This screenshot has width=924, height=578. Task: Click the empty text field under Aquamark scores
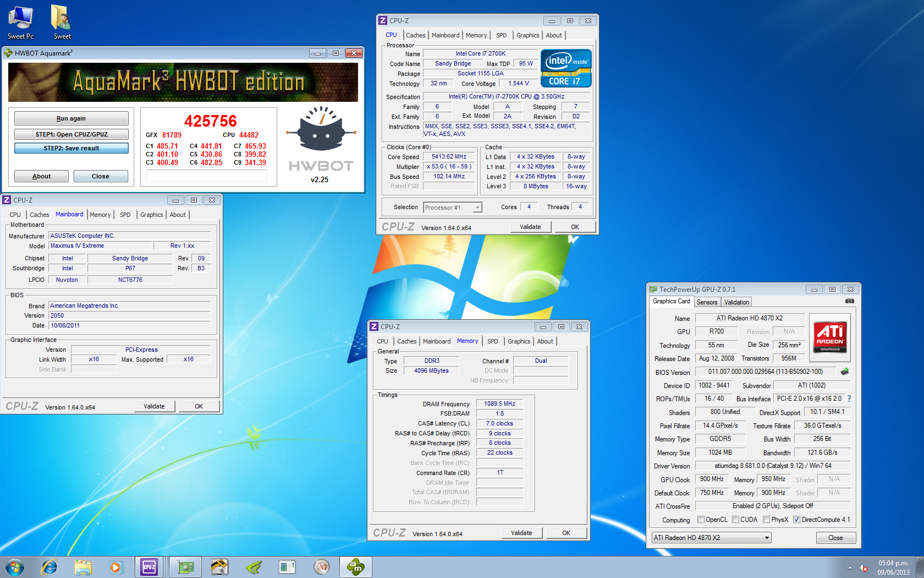coord(206,176)
